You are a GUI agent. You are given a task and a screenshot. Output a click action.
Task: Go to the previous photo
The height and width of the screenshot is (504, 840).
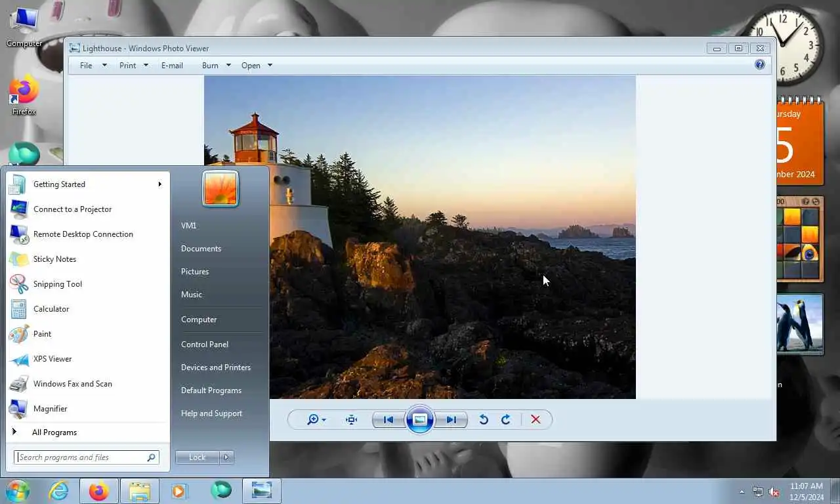click(x=388, y=419)
